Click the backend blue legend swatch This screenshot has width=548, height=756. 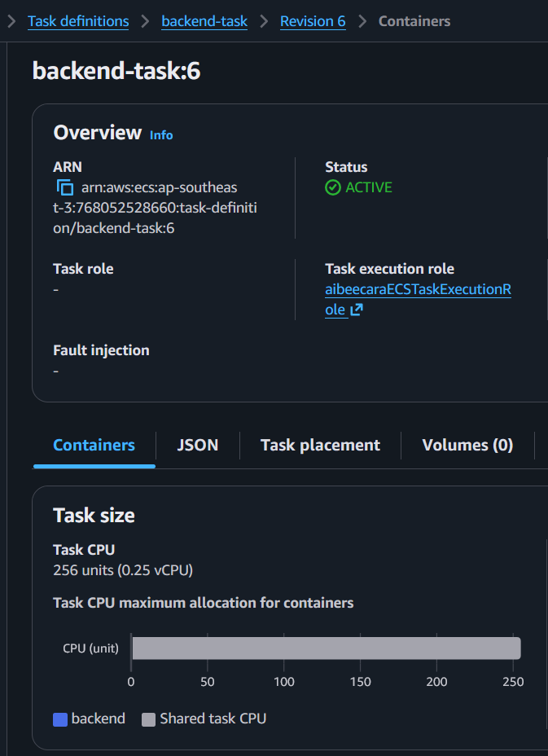pyautogui.click(x=60, y=720)
